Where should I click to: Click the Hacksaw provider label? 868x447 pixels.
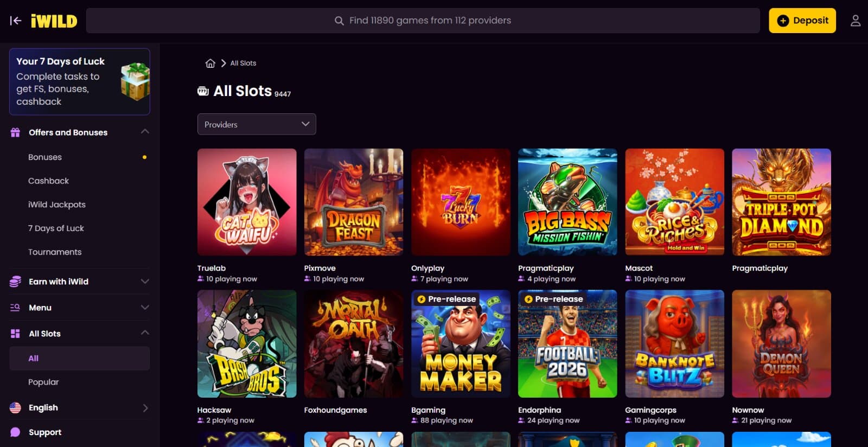(214, 410)
